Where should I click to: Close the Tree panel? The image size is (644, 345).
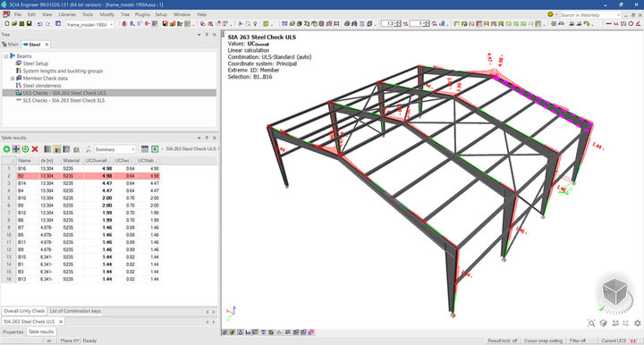[215, 35]
